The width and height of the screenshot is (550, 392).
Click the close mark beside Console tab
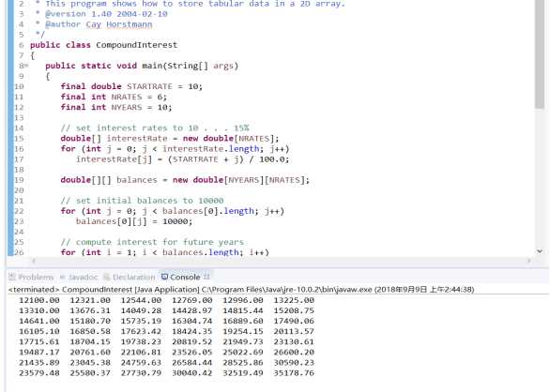coord(206,277)
